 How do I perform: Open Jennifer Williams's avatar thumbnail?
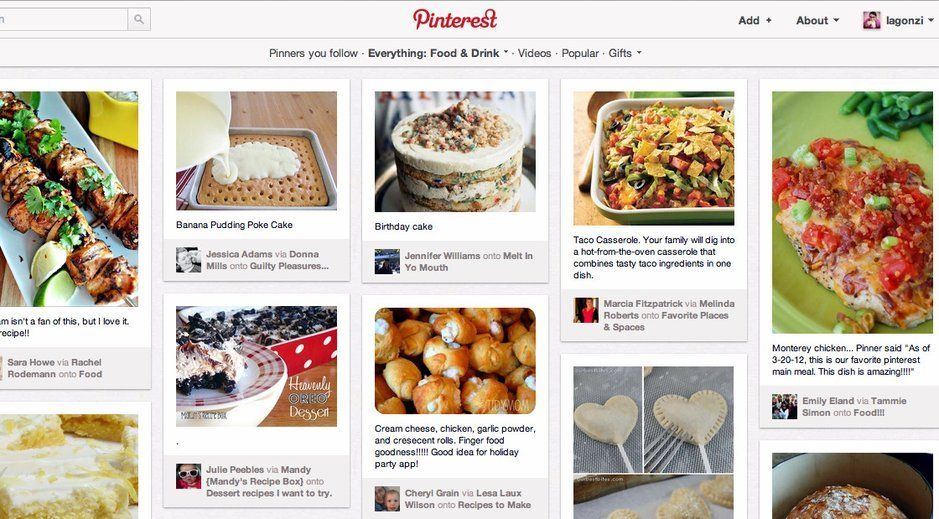click(387, 262)
